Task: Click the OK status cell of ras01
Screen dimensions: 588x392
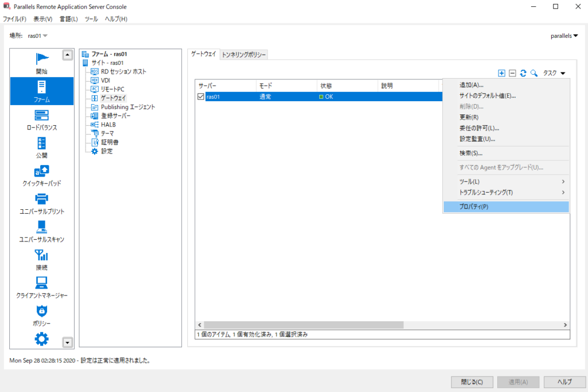Action: 347,97
